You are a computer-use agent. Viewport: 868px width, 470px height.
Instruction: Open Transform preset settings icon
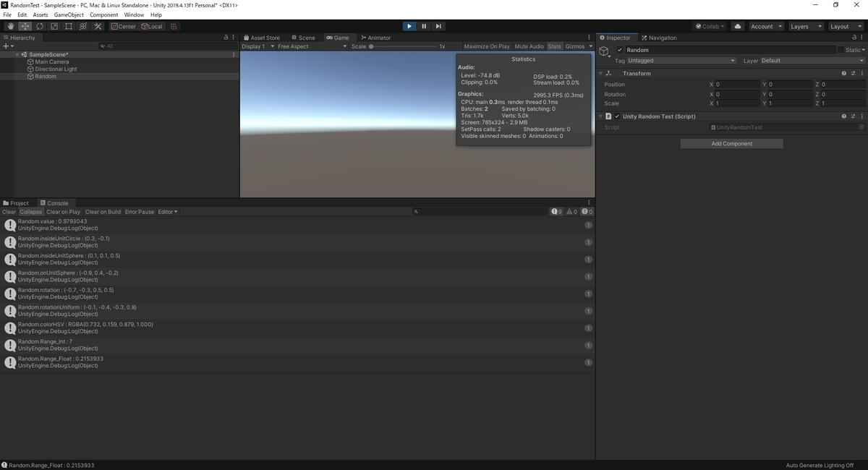coord(854,73)
